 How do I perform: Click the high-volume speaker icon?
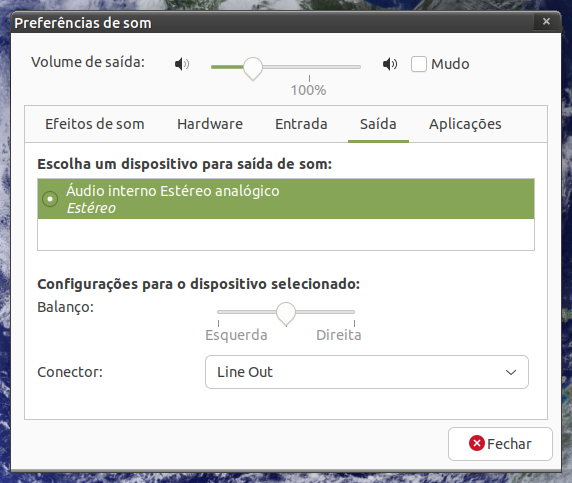pyautogui.click(x=390, y=64)
